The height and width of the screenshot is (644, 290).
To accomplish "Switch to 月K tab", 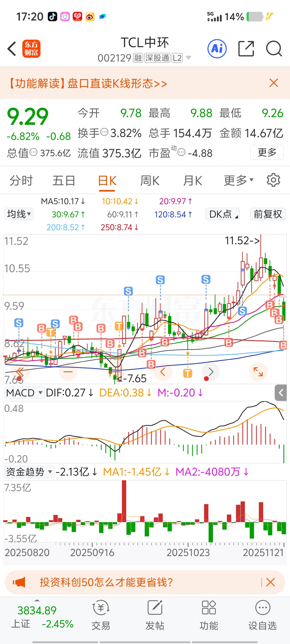I will pos(193,180).
